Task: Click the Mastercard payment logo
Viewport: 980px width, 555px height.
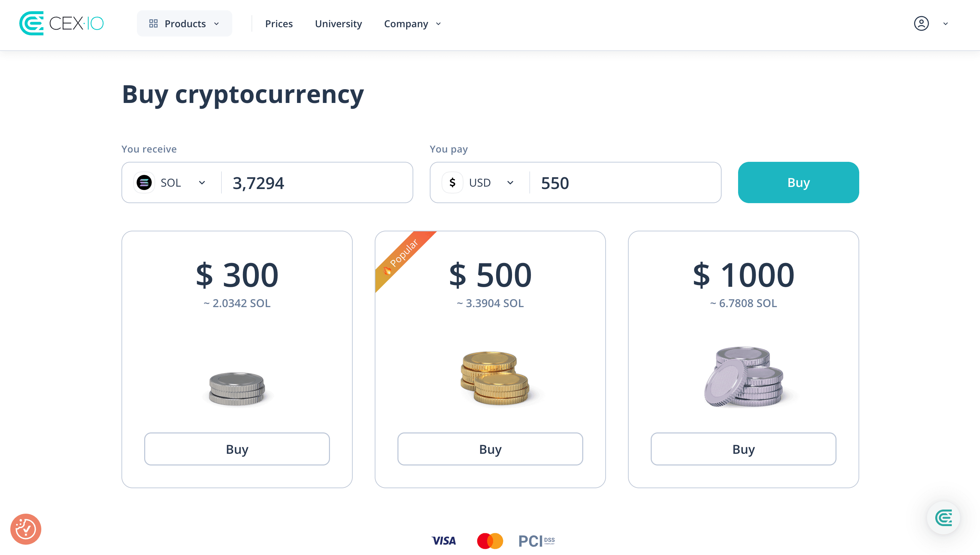Action: tap(490, 541)
